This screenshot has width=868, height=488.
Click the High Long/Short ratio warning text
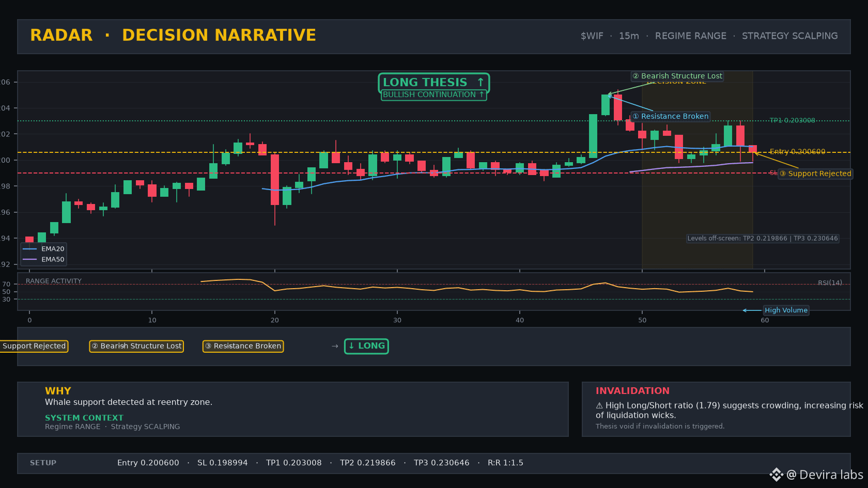pos(729,411)
